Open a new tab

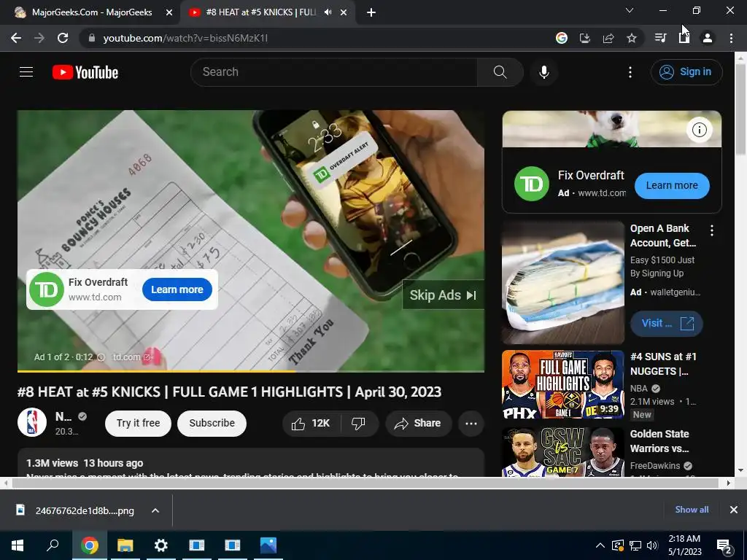[x=371, y=12]
